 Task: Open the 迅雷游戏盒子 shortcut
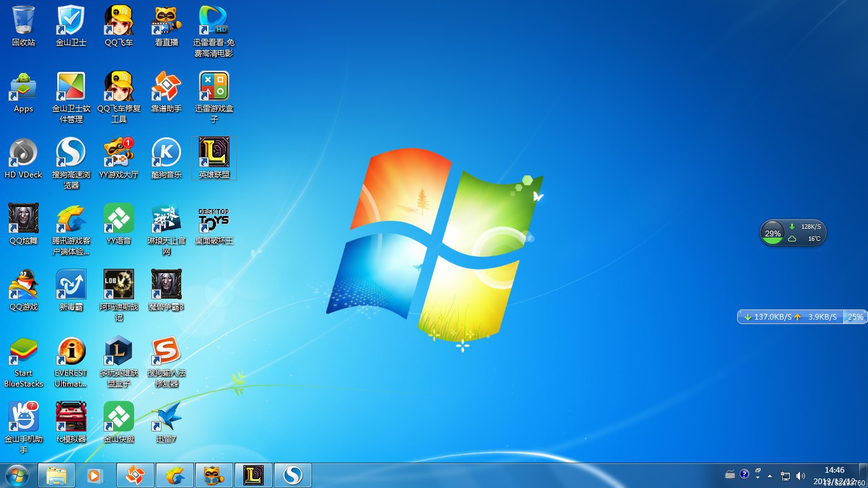(x=214, y=97)
